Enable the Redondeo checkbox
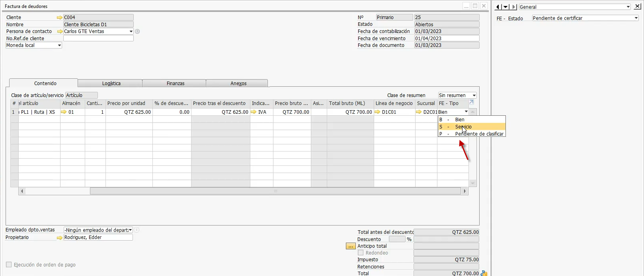The width and height of the screenshot is (644, 276). tap(361, 253)
